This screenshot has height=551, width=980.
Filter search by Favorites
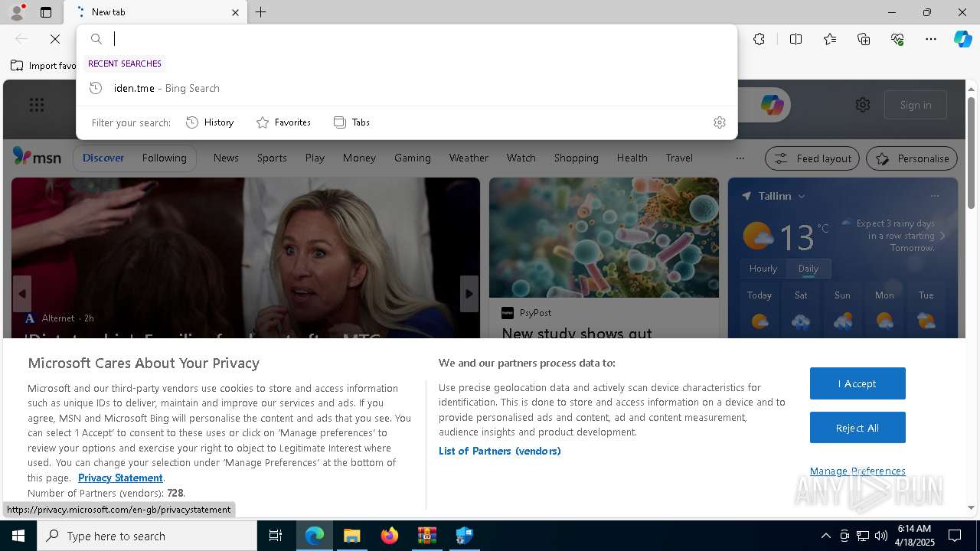(283, 122)
